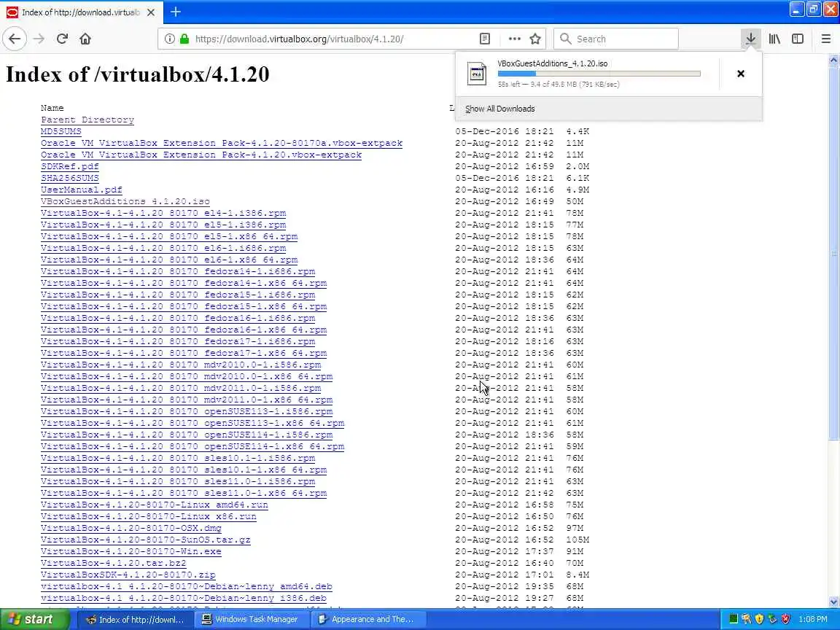Download Debian~lenny_amd64.deb package
The image size is (840, 630).
click(187, 586)
